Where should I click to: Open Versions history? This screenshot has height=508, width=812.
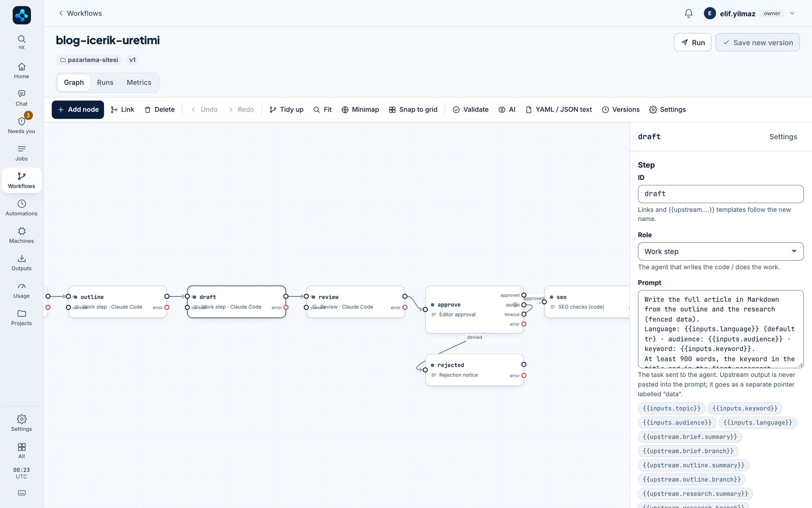coord(620,110)
